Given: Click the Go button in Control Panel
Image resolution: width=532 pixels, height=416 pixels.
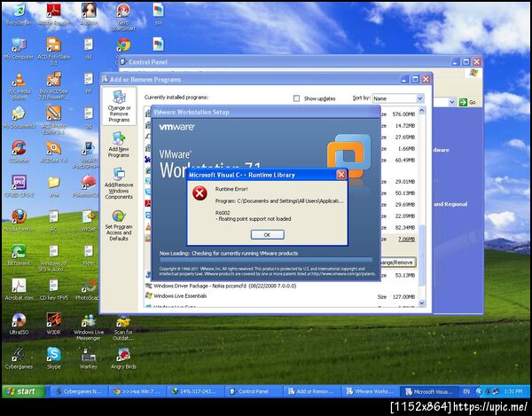Looking at the screenshot, I should pyautogui.click(x=467, y=102).
